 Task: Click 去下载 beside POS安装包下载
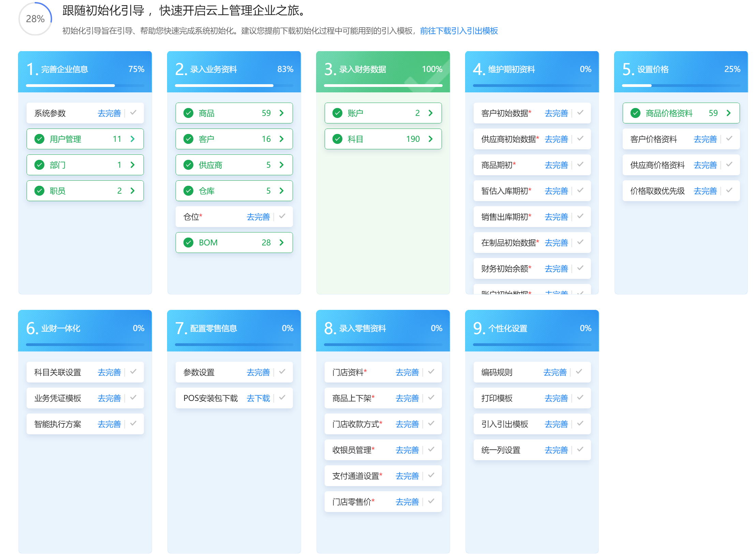pos(258,398)
